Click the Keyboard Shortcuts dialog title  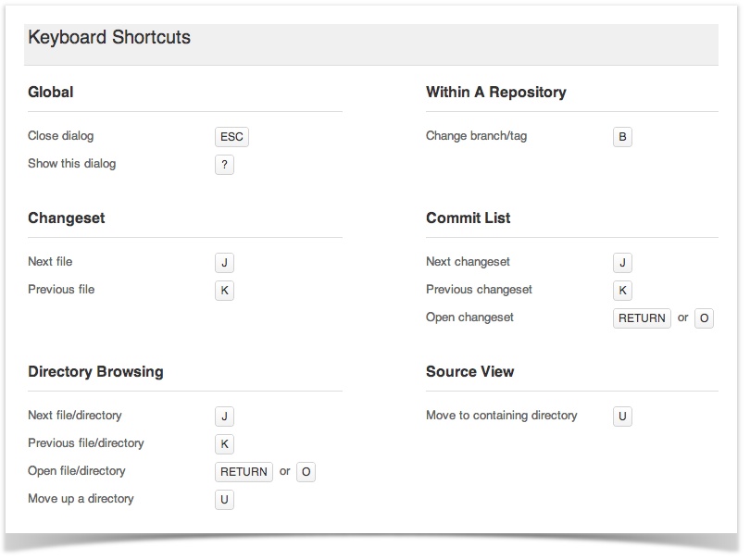point(109,37)
